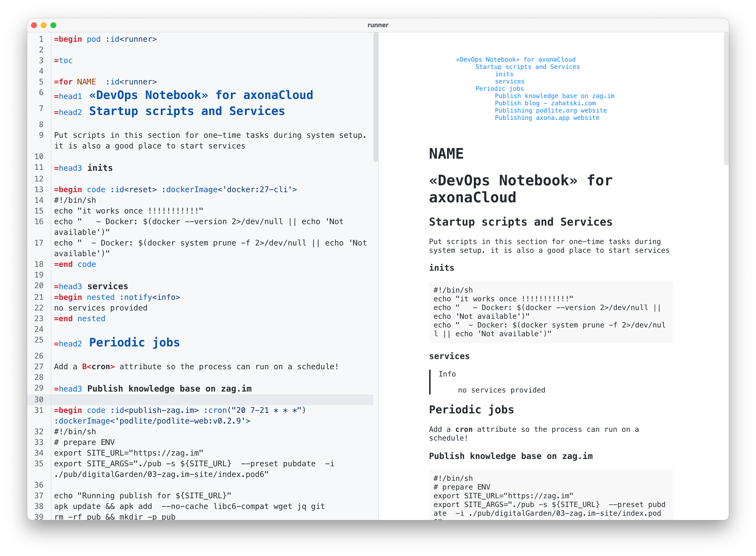Click the editor pane vertical scrollbar thumb
This screenshot has width=756, height=556.
[375, 98]
